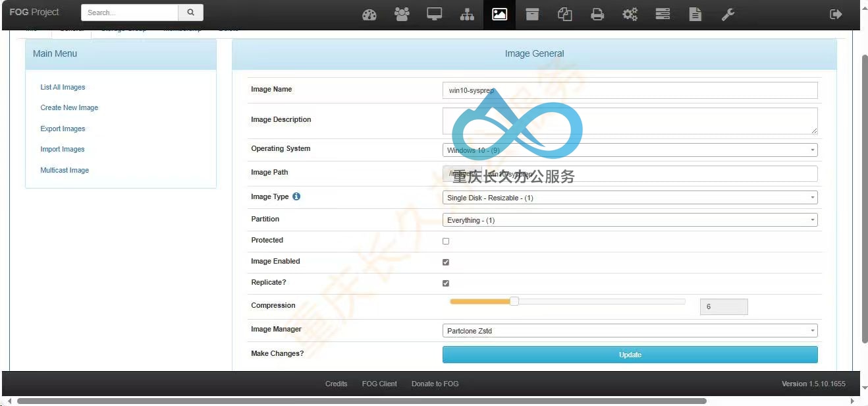Open the Operating System dropdown
This screenshot has height=406, width=868.
pyautogui.click(x=630, y=150)
